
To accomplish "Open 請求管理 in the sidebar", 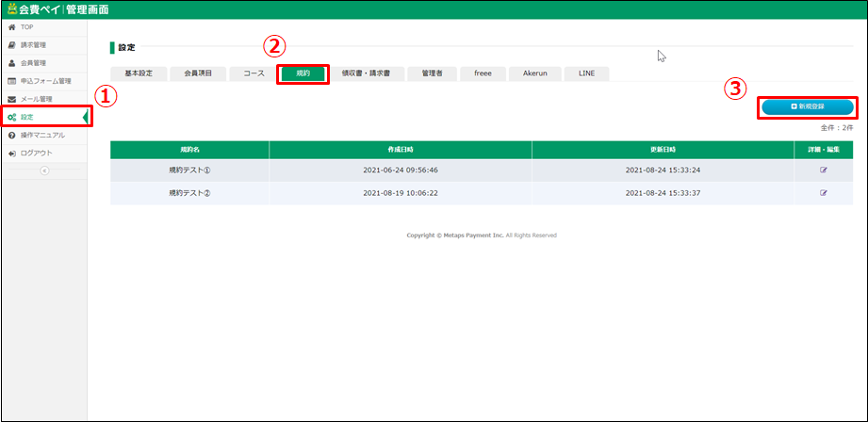I will [33, 45].
